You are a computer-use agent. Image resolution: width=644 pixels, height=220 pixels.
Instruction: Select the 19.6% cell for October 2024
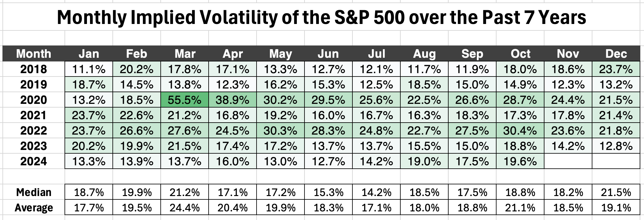(520, 161)
